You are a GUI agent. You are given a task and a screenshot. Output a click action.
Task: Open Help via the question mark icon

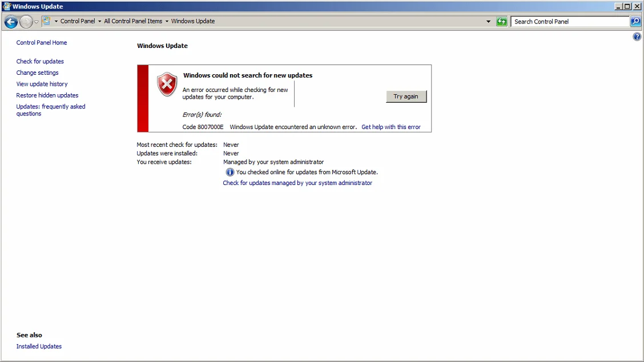(x=637, y=36)
